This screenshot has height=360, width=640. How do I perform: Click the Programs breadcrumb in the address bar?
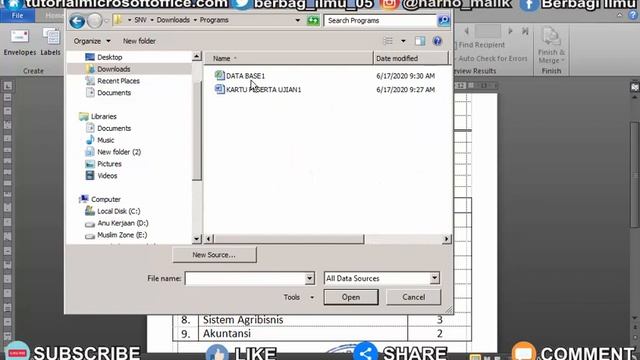[x=214, y=20]
